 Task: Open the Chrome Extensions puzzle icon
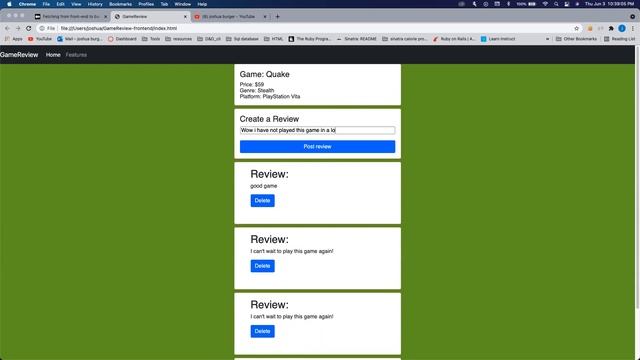click(x=611, y=28)
